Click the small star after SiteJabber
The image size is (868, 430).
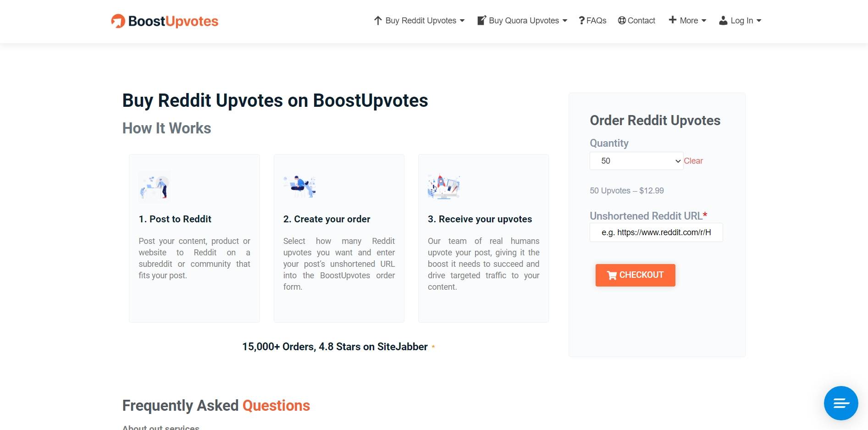pyautogui.click(x=433, y=347)
